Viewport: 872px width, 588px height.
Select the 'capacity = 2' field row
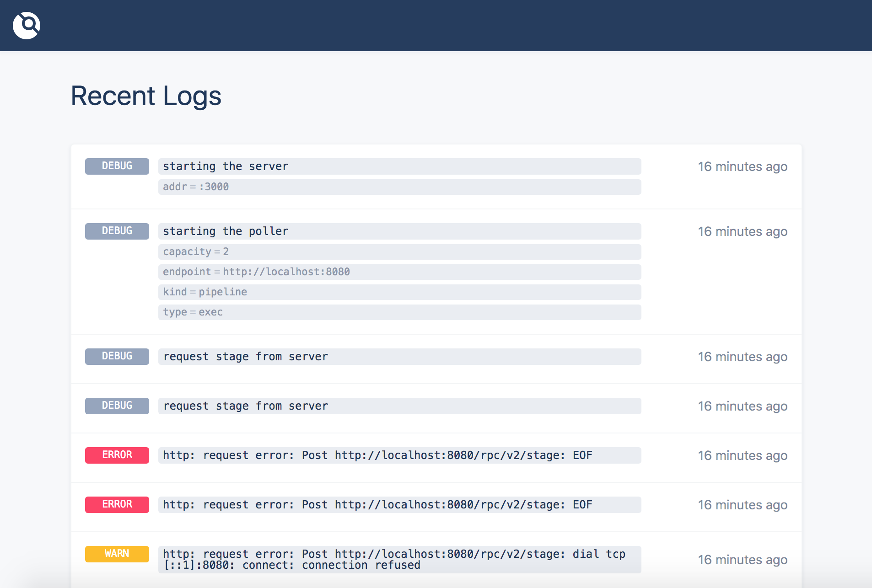pyautogui.click(x=399, y=251)
